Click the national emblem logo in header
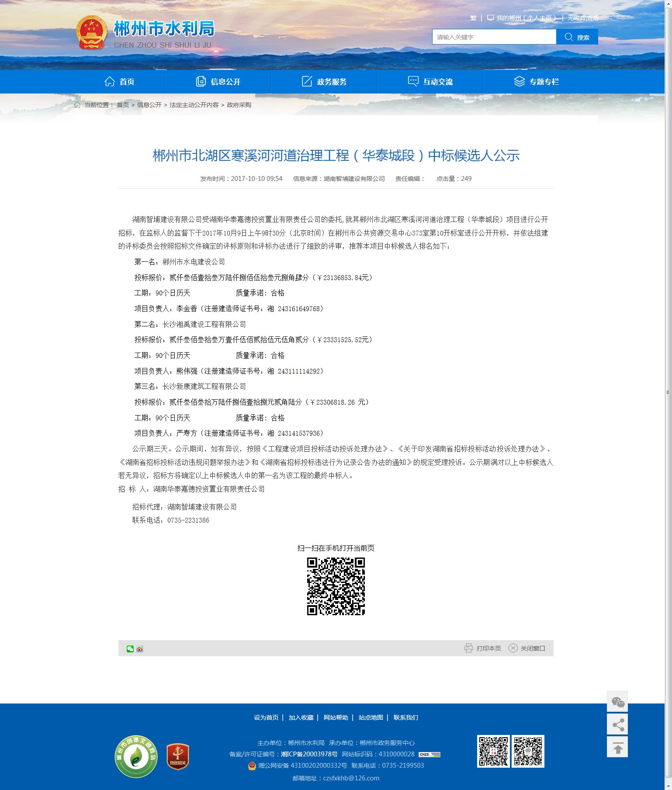 point(91,33)
